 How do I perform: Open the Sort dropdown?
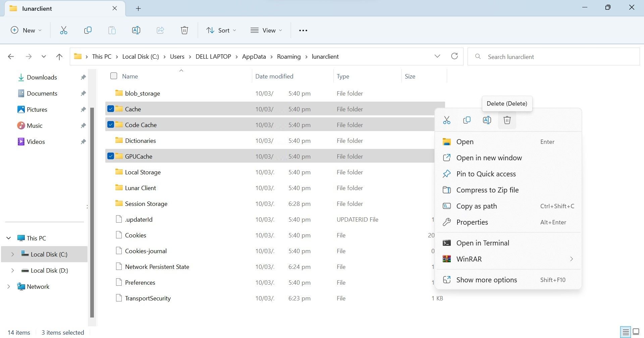coord(221,30)
